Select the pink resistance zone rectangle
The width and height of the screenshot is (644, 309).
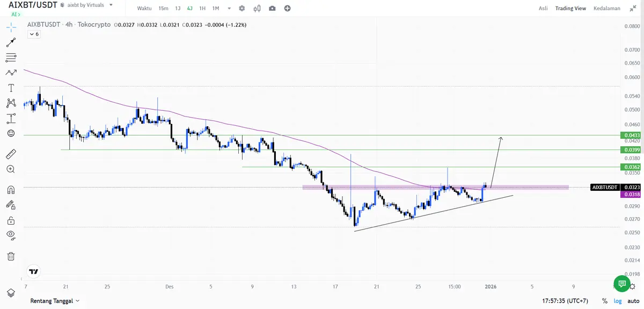(435, 188)
